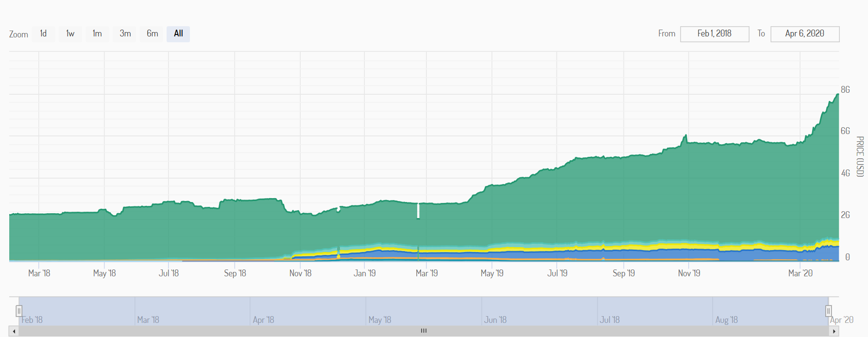Viewport: 868px width, 337px height.
Task: Click the Mar '20 axis label
Action: tap(800, 273)
